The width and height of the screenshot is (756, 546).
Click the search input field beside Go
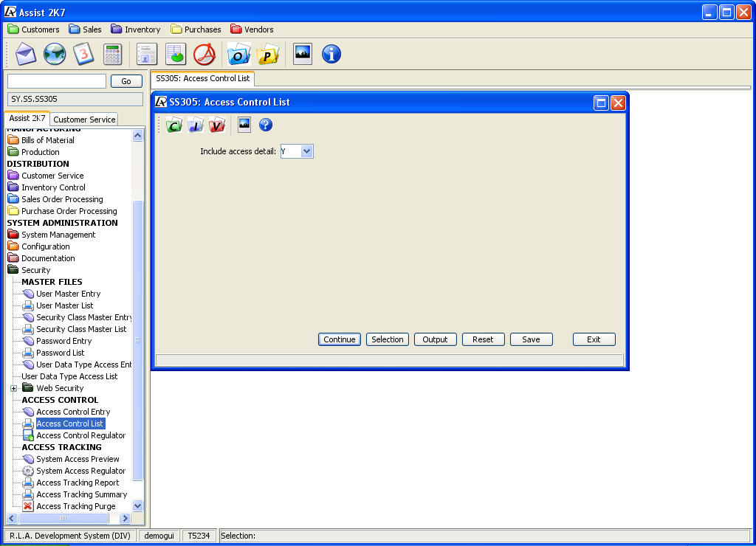(x=57, y=81)
